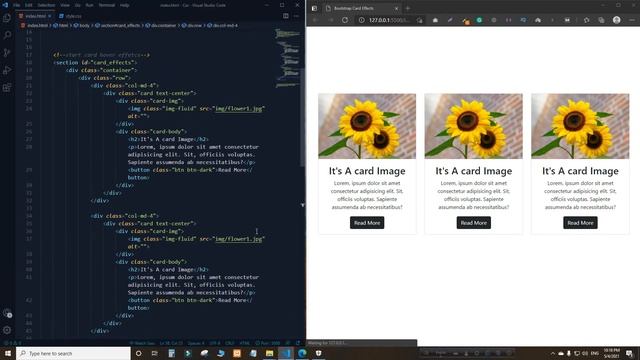Screen dimensions: 640x360
Task: Close the Bootstrap Card Effects tab
Action: point(396,8)
